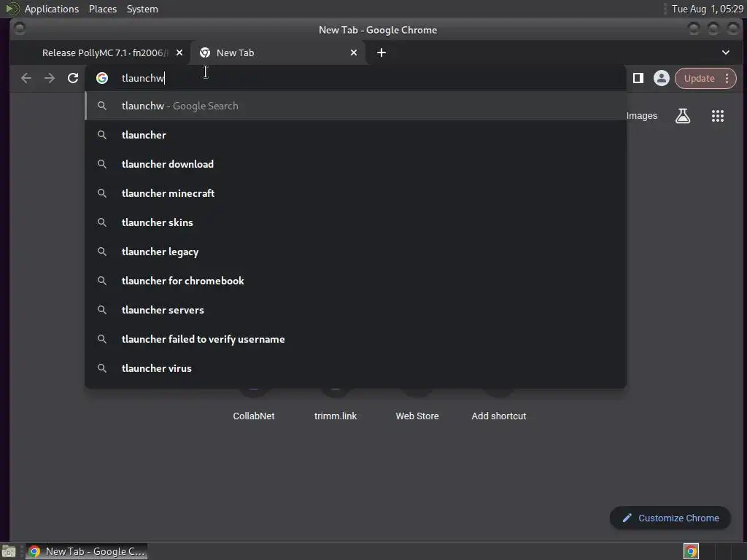Open the side panel icon

coord(638,78)
